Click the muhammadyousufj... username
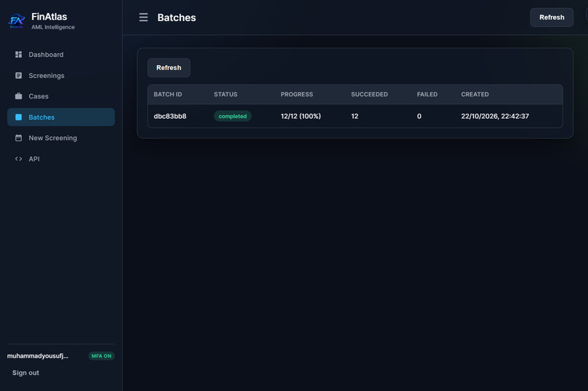Image resolution: width=588 pixels, height=391 pixels. tap(37, 356)
